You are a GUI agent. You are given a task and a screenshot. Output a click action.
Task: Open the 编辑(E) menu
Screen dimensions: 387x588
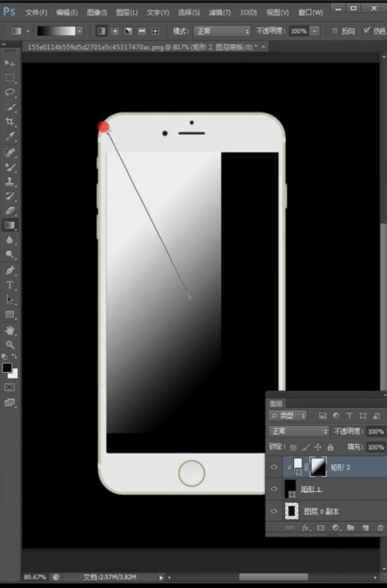click(66, 13)
